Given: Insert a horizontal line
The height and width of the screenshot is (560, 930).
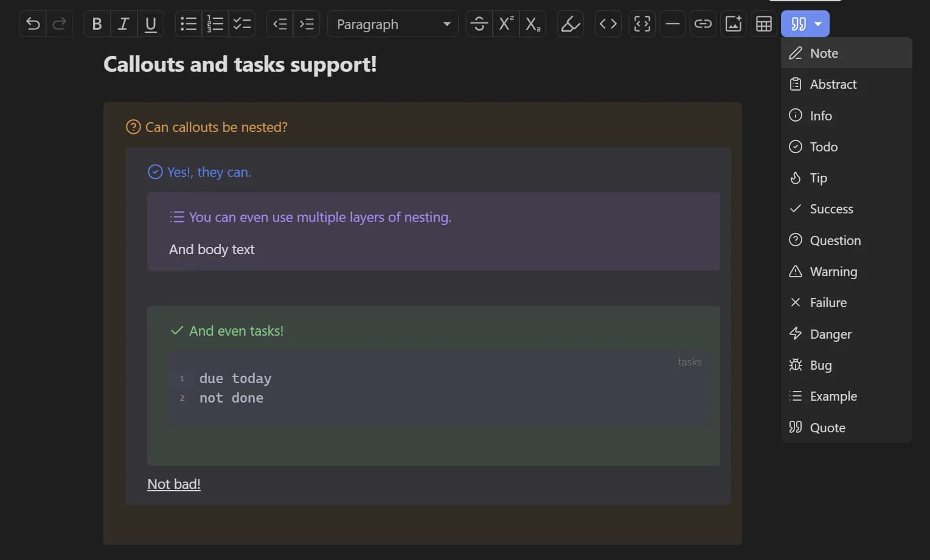Looking at the screenshot, I should (673, 24).
